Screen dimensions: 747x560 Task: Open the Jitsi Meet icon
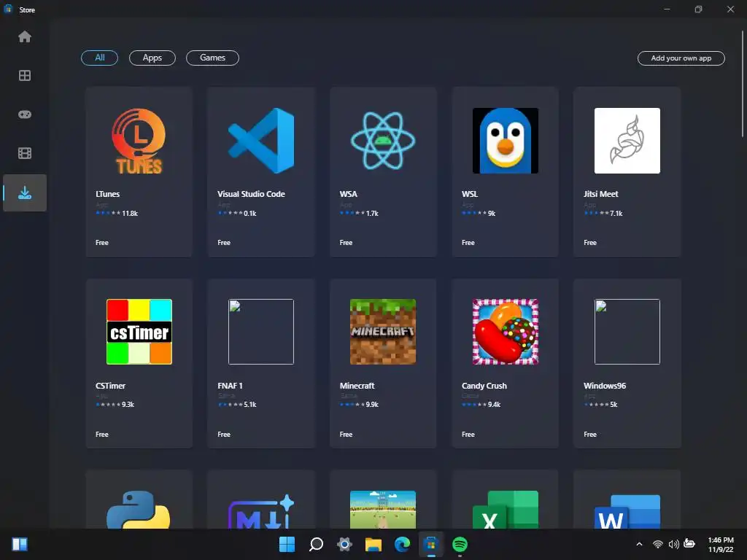(627, 141)
